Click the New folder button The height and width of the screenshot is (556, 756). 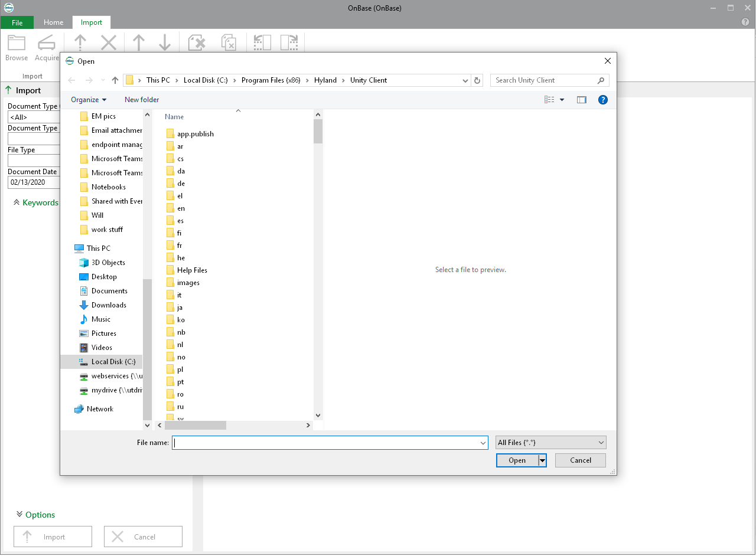142,100
